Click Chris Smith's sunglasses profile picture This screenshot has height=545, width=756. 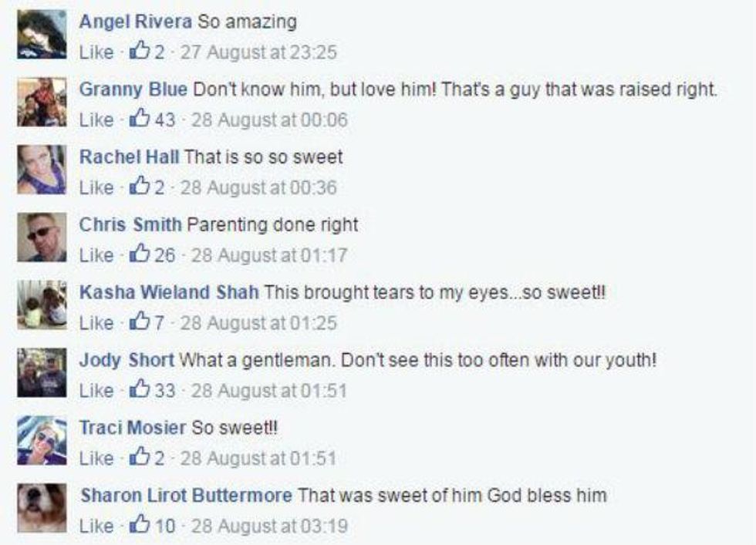point(42,237)
